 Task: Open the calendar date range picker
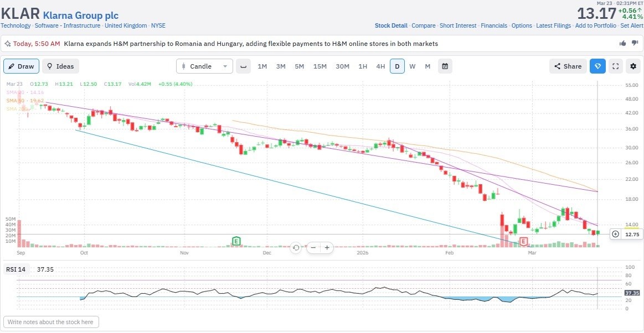tap(445, 66)
